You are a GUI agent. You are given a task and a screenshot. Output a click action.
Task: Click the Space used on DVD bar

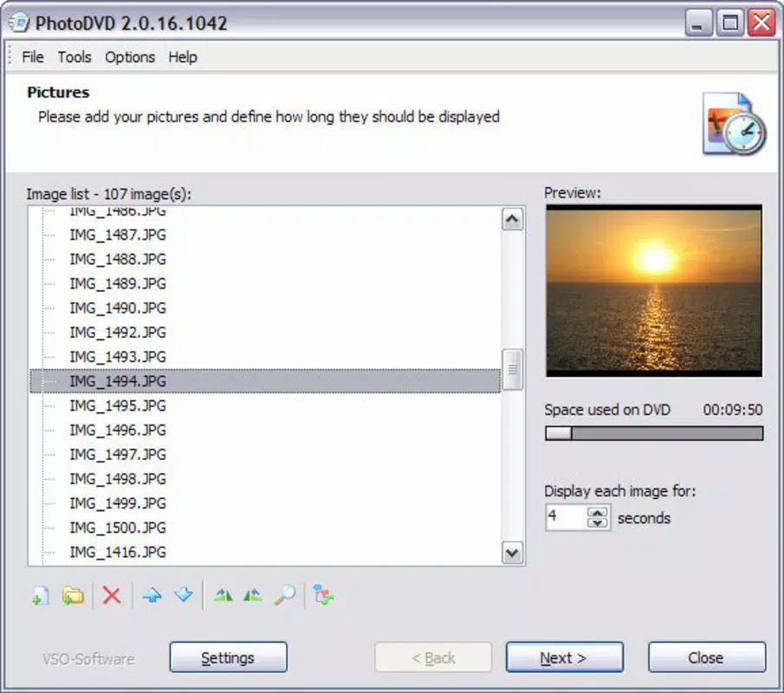[x=654, y=433]
